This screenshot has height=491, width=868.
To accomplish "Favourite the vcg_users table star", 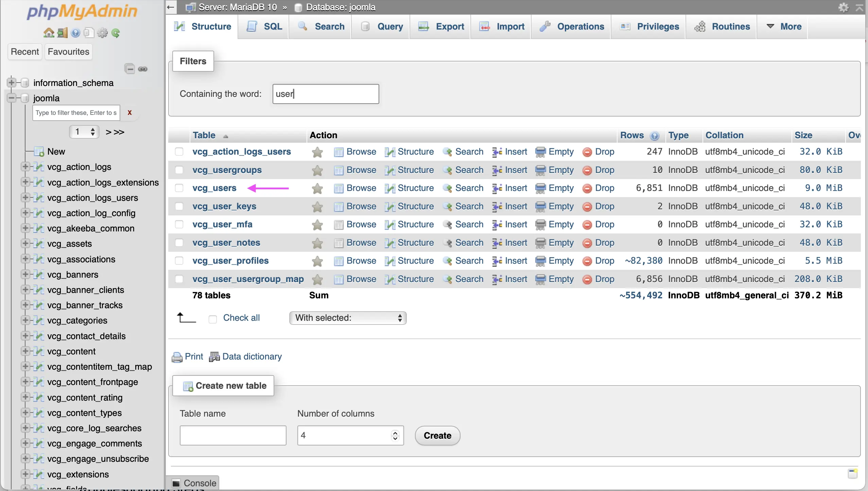I will click(x=317, y=188).
